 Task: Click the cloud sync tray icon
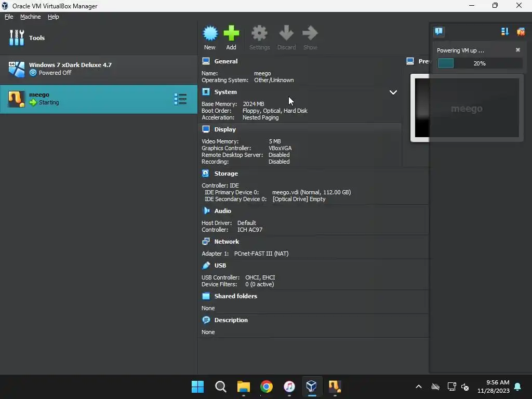tap(435, 387)
